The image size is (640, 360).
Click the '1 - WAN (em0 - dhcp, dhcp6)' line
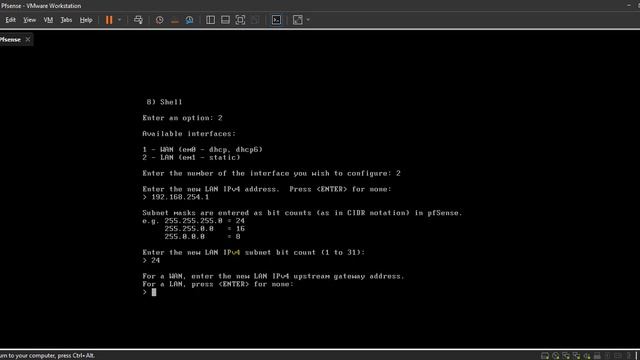tap(202, 150)
